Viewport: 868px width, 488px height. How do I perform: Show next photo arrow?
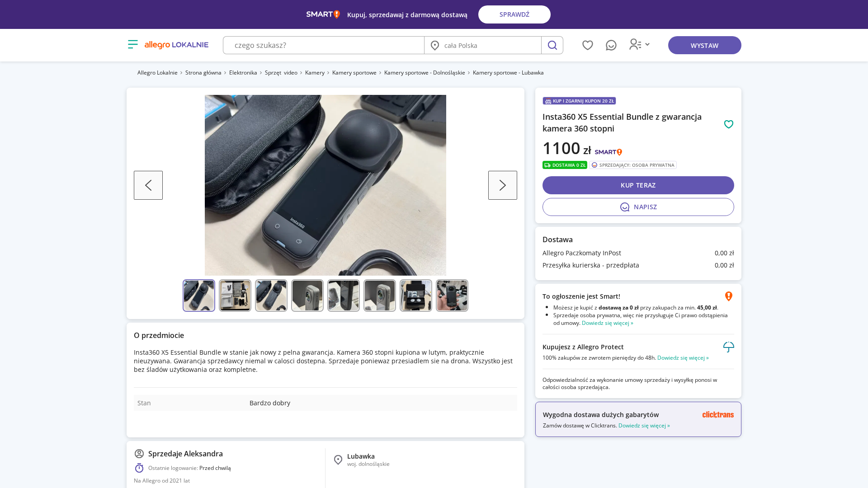point(503,185)
